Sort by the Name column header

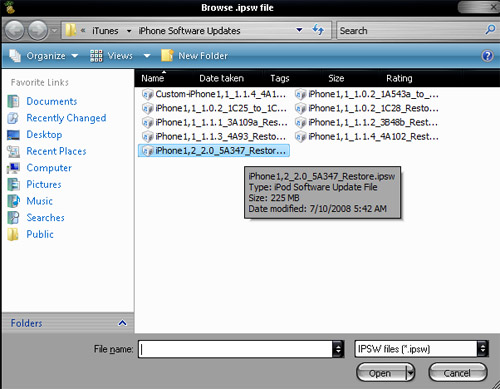[152, 78]
